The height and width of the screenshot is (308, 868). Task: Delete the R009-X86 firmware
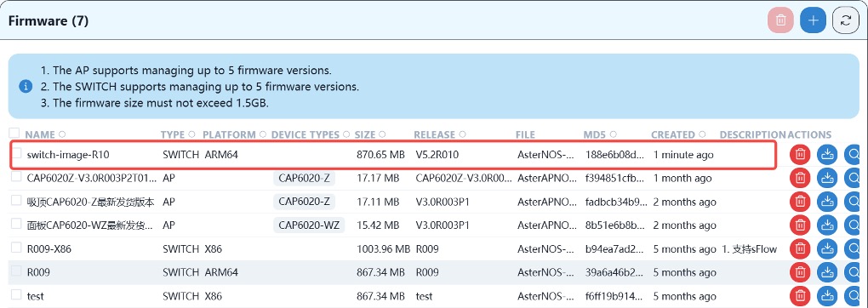tap(800, 249)
